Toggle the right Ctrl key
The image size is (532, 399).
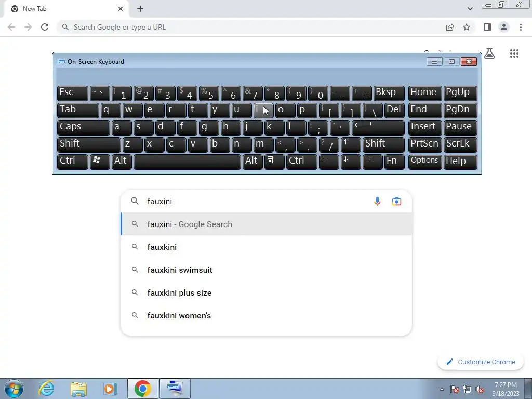301,162
